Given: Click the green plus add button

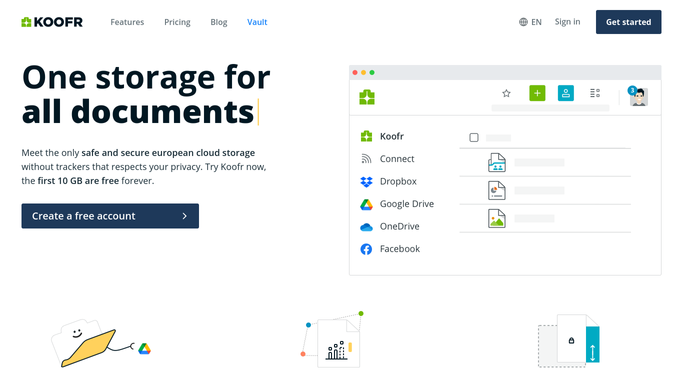Looking at the screenshot, I should pyautogui.click(x=537, y=93).
